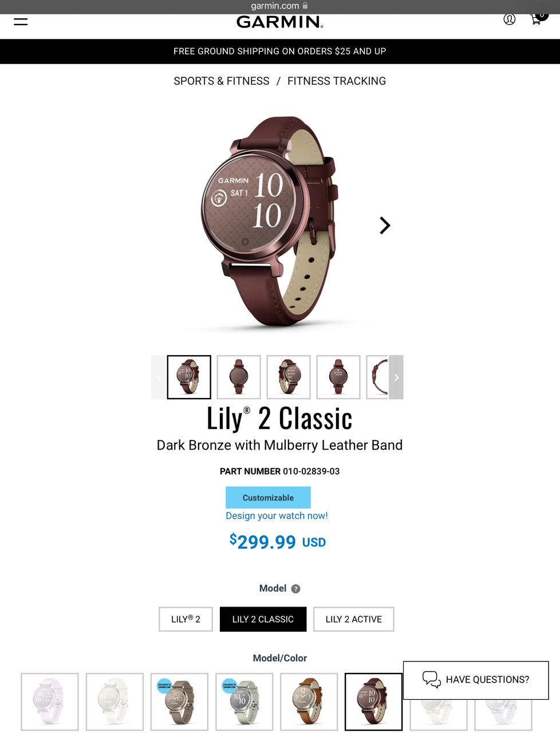Click the chat bubble Have Questions button
Screen dimensions: 560x733
476,680
